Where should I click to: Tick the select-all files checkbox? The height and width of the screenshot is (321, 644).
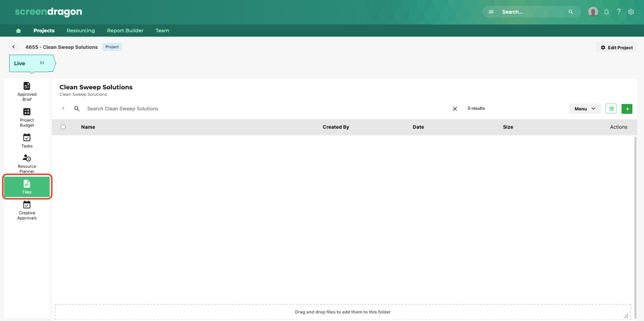(x=63, y=127)
